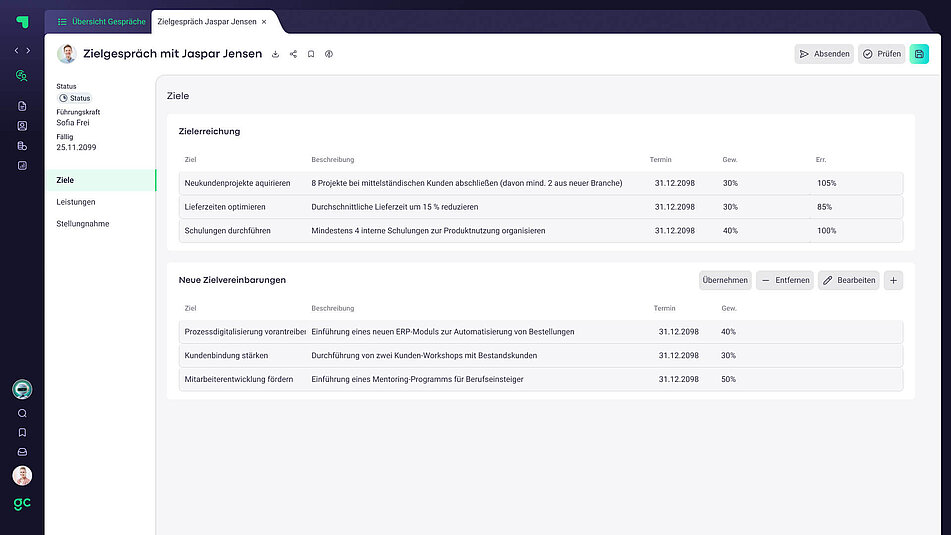The image size is (951, 535).
Task: Navigate forward with the right arrow
Action: [x=28, y=50]
